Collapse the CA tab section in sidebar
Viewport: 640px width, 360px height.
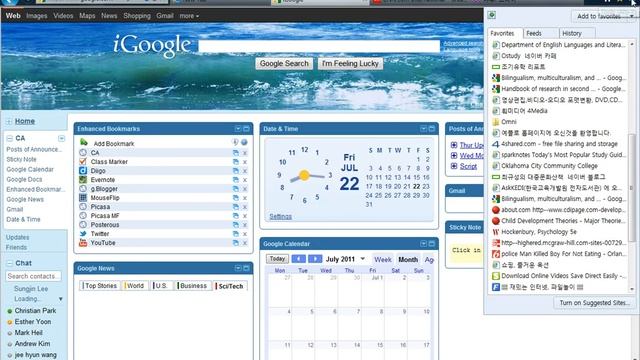point(9,138)
